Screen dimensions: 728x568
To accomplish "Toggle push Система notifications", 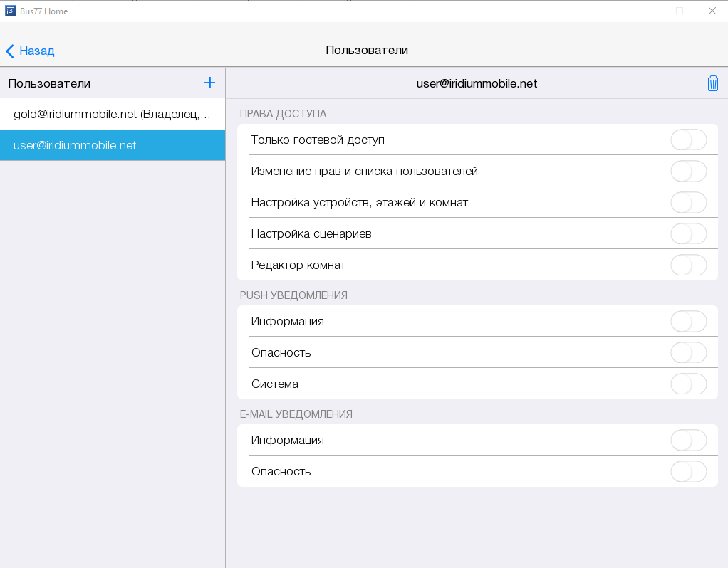I will click(x=688, y=384).
